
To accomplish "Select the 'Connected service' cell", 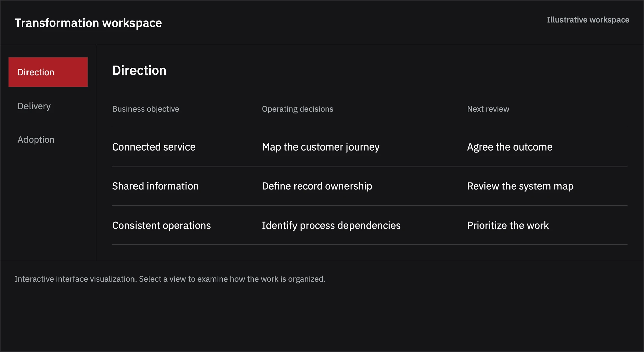I will [154, 147].
